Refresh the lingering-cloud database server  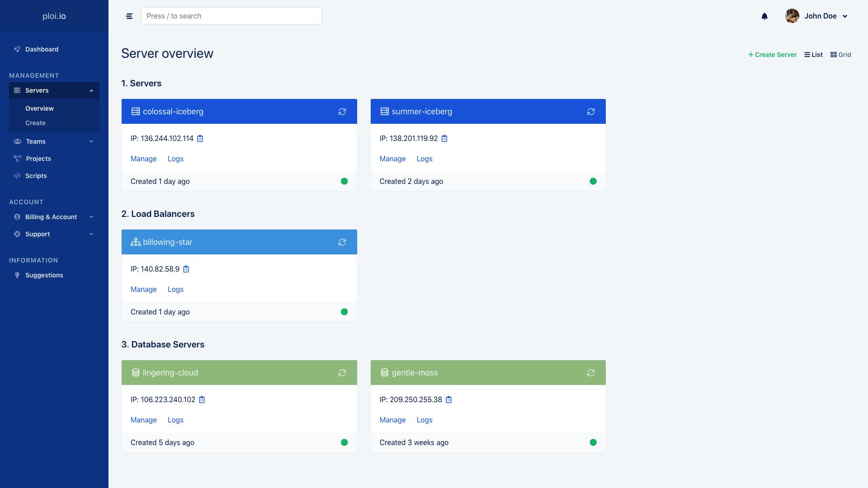click(342, 373)
